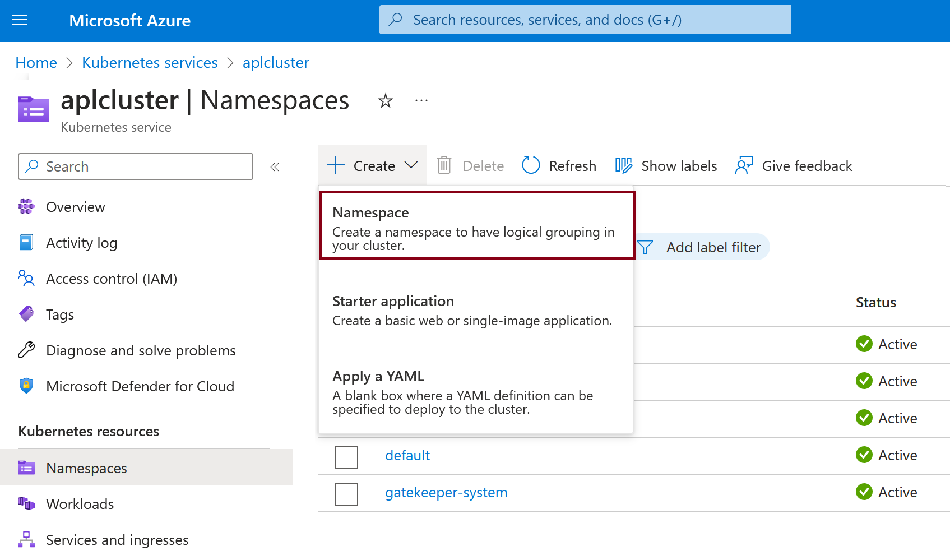
Task: Show labels using the toolbar icon
Action: coord(623,165)
